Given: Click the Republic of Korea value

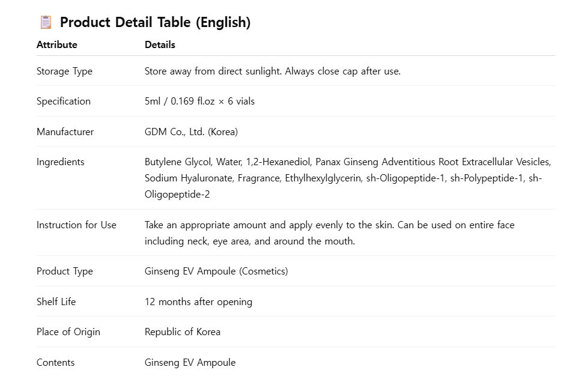Looking at the screenshot, I should pyautogui.click(x=182, y=332).
